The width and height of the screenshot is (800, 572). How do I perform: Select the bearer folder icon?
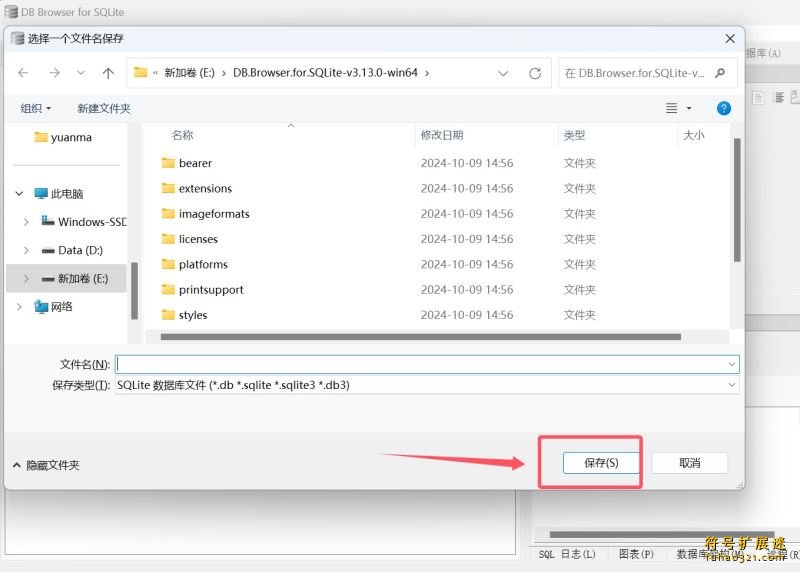(x=168, y=163)
